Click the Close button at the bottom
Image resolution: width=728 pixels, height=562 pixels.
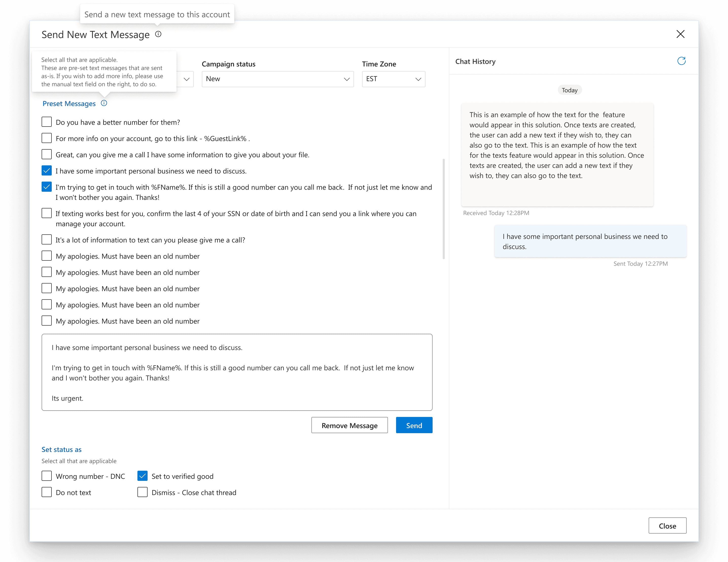click(667, 526)
